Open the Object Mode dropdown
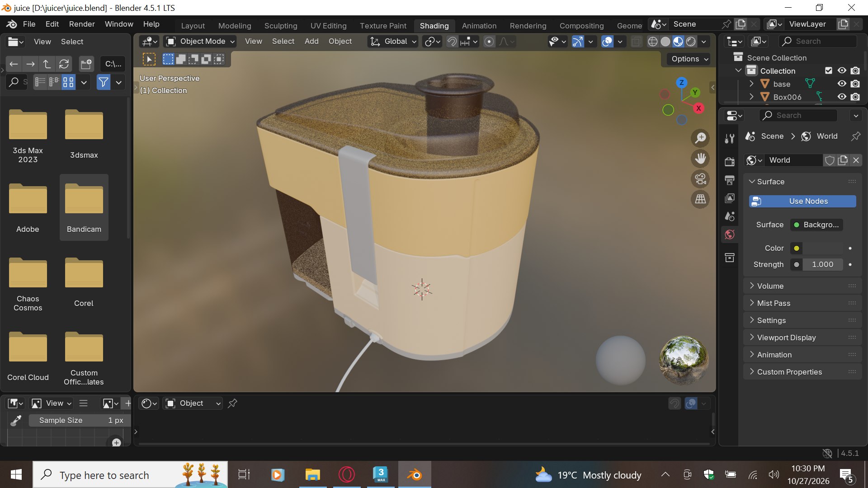 [201, 42]
